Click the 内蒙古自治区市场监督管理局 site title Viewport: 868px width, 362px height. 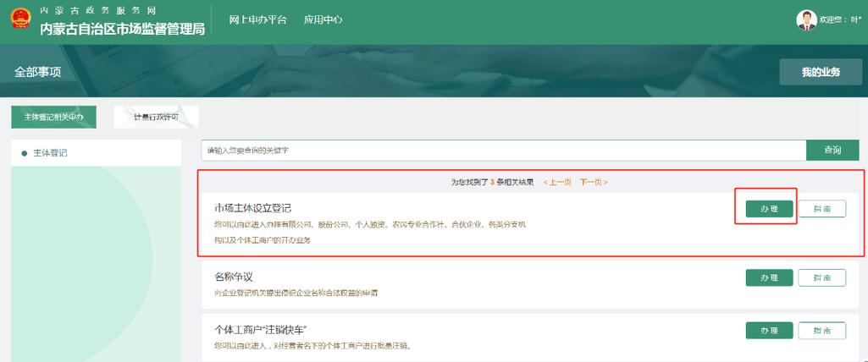[122, 29]
